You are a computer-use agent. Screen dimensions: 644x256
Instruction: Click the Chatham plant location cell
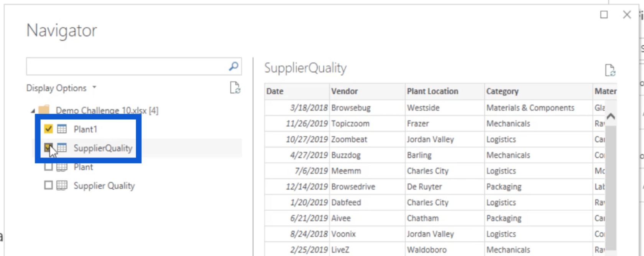[445, 218]
